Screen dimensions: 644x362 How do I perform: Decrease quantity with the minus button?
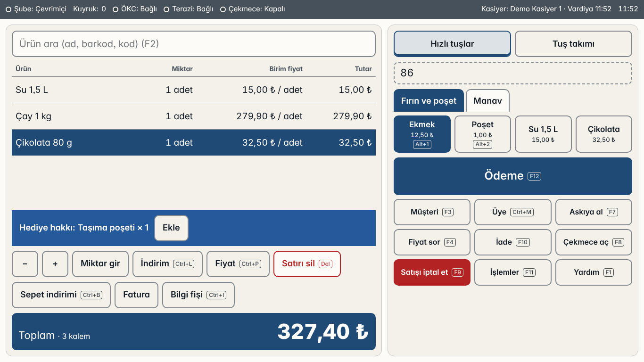(25, 264)
